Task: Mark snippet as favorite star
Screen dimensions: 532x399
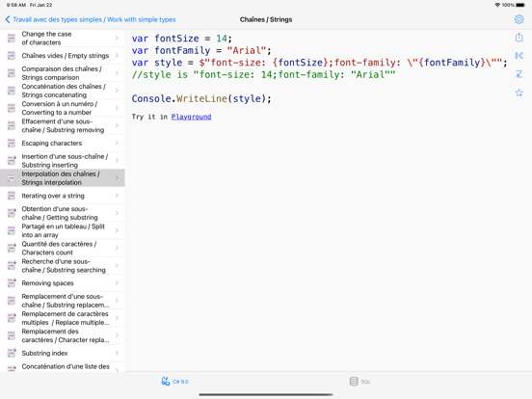Action: pos(519,93)
